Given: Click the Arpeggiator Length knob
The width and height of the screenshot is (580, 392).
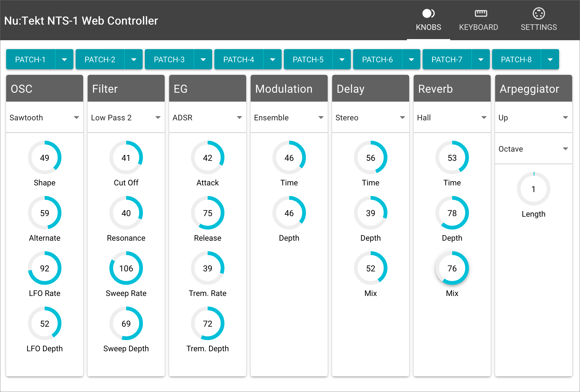Looking at the screenshot, I should pyautogui.click(x=533, y=189).
